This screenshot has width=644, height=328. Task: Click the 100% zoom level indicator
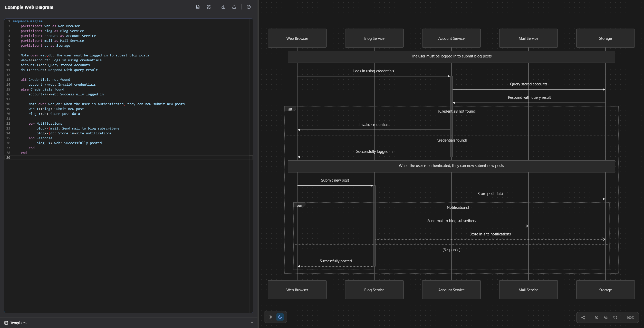(630, 317)
